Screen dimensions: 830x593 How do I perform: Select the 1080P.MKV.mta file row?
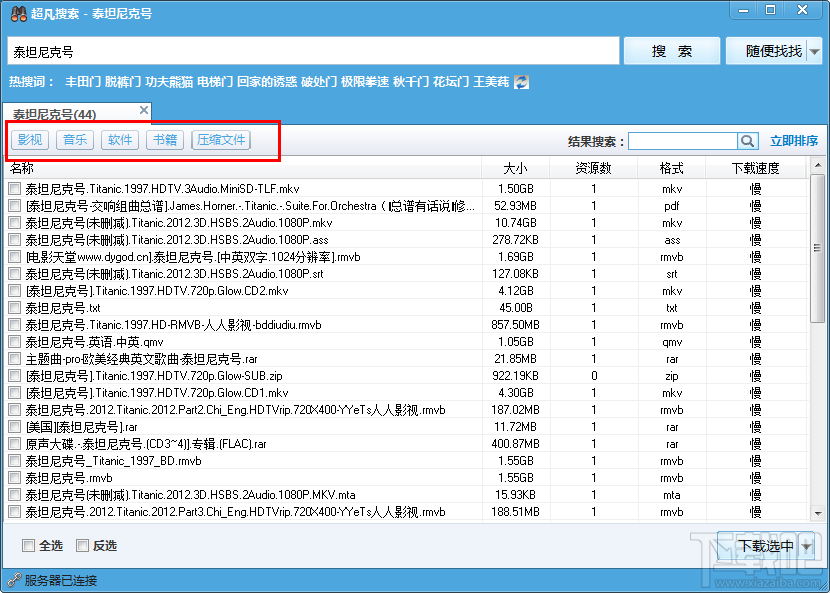(x=405, y=495)
